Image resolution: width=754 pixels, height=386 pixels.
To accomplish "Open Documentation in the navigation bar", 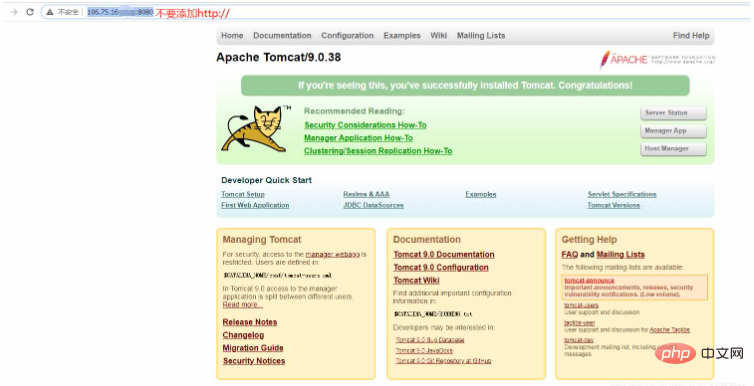I will tap(282, 36).
